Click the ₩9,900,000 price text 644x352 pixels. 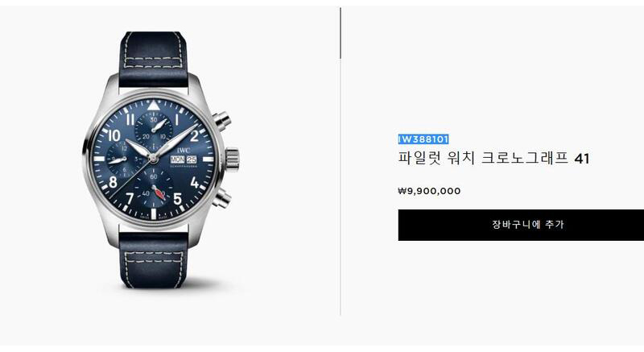429,191
